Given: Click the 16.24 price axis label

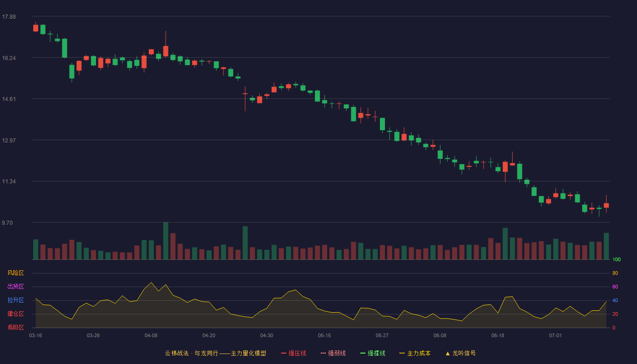Looking at the screenshot, I should coord(9,58).
